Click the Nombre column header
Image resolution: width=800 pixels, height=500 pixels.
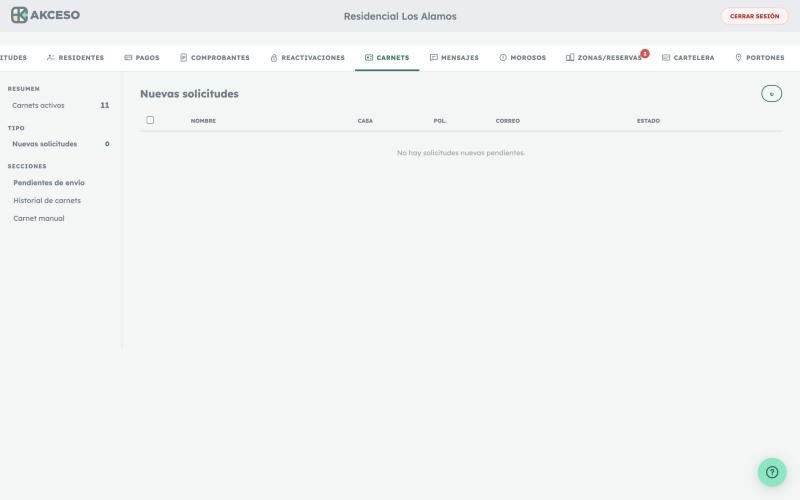[203, 121]
